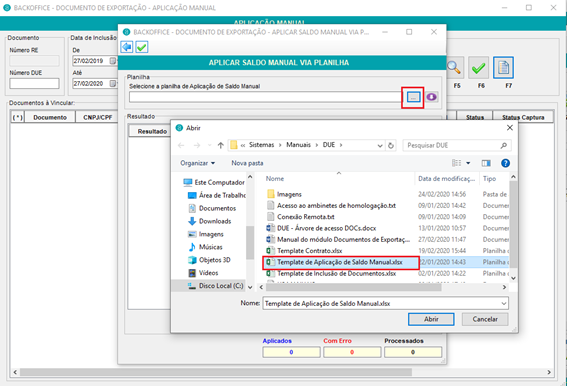The image size is (567, 386).
Task: Select Downloads in navigation pane
Action: point(209,221)
